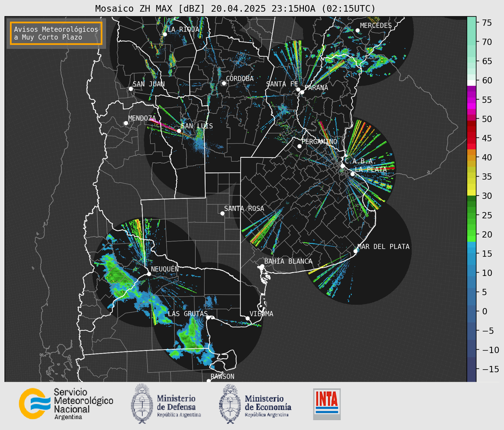Screen dimensions: 504x430
Task: Click the LAS GRUTAS label
Action: click(188, 314)
